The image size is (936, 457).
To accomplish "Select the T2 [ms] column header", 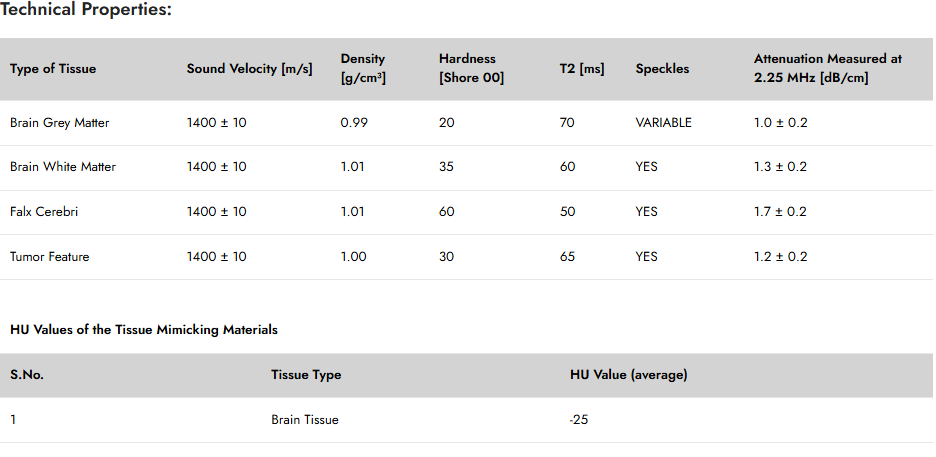I will tap(582, 69).
